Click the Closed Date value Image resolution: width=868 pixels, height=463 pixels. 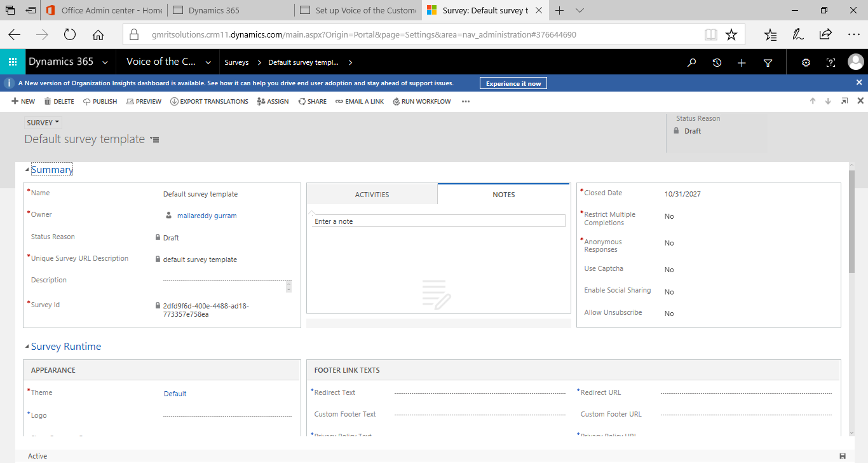click(682, 194)
